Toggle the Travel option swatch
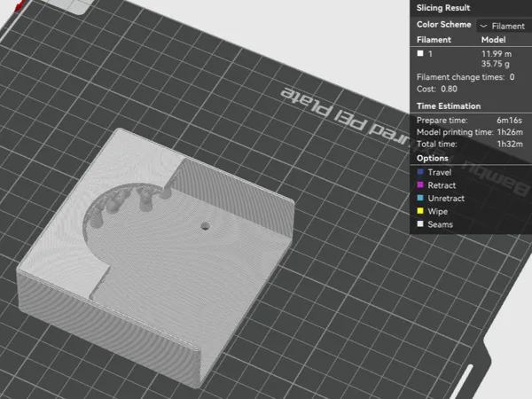The height and width of the screenshot is (399, 532). pos(420,172)
